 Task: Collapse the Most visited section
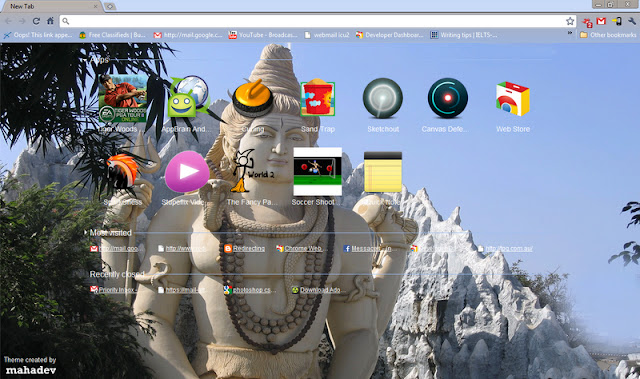tap(108, 233)
